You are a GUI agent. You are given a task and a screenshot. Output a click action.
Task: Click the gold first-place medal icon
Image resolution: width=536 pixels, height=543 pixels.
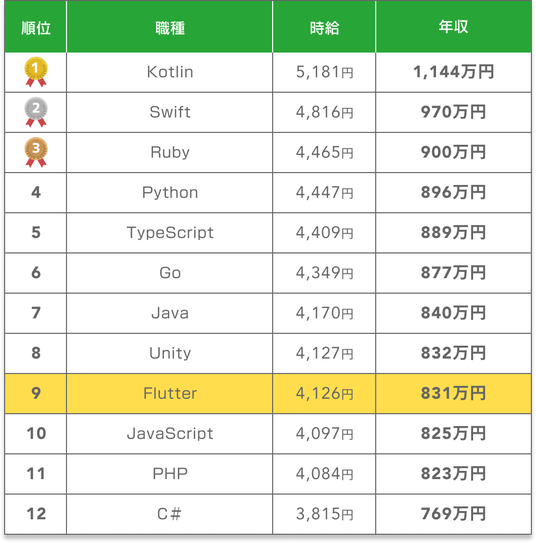coord(36,72)
